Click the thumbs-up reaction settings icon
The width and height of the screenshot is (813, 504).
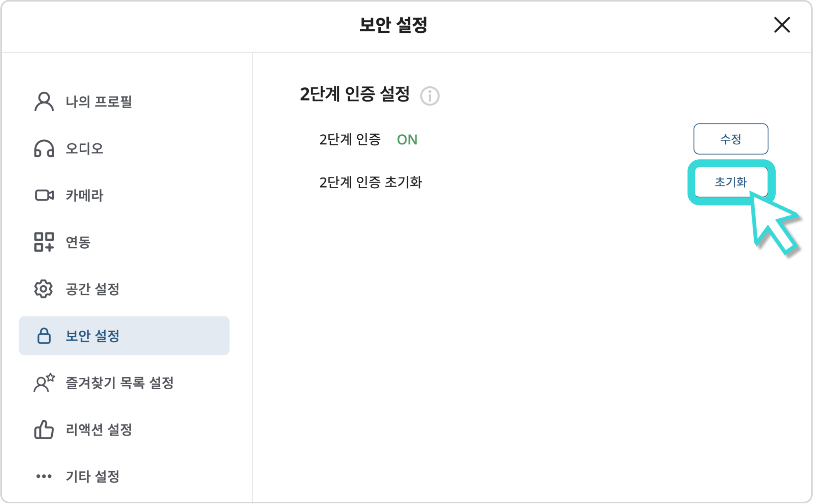tap(43, 430)
